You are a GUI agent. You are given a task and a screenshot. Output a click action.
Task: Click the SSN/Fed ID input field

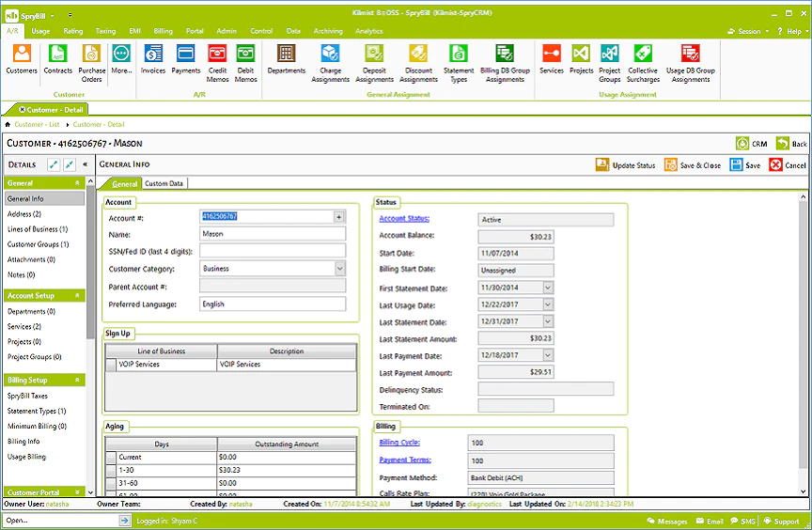coord(273,251)
